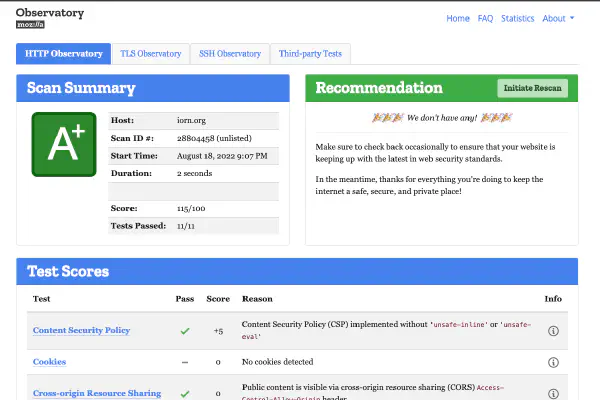Image resolution: width=600 pixels, height=400 pixels.
Task: Open FAQ in top navigation
Action: coord(485,18)
